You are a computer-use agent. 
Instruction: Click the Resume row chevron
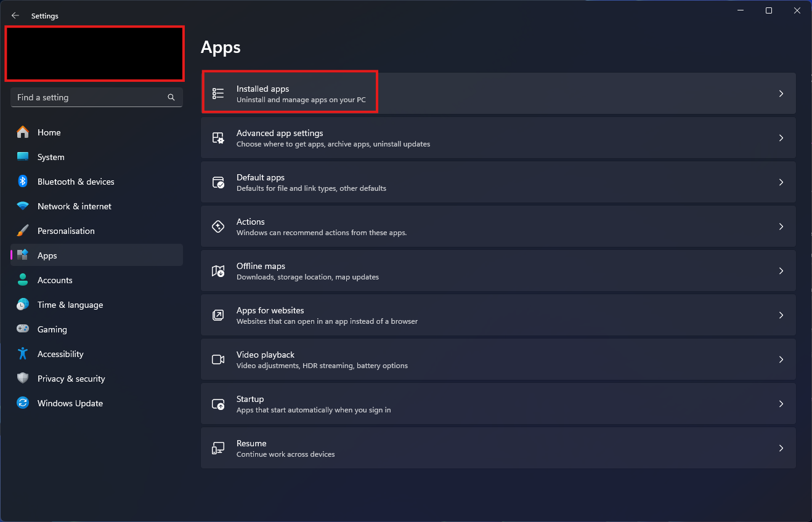[x=781, y=448]
